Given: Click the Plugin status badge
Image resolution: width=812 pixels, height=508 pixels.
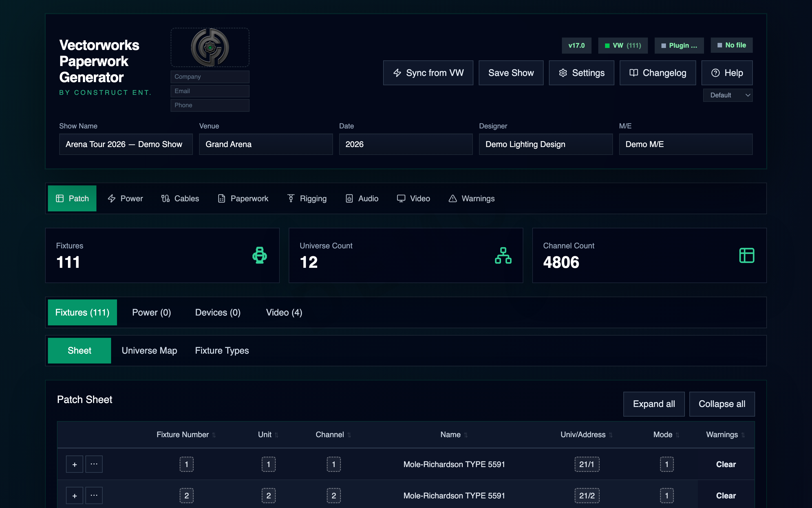Looking at the screenshot, I should pyautogui.click(x=679, y=45).
